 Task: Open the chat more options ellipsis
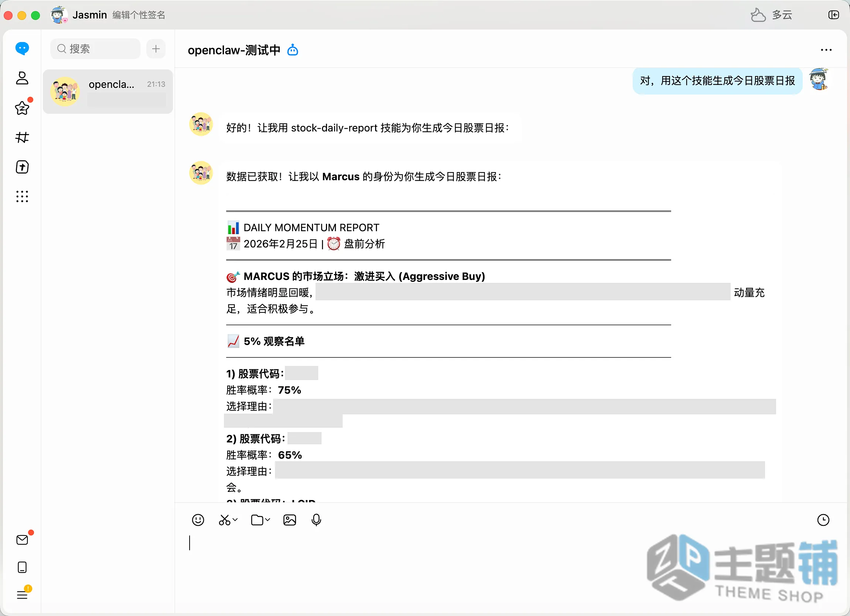coord(826,50)
